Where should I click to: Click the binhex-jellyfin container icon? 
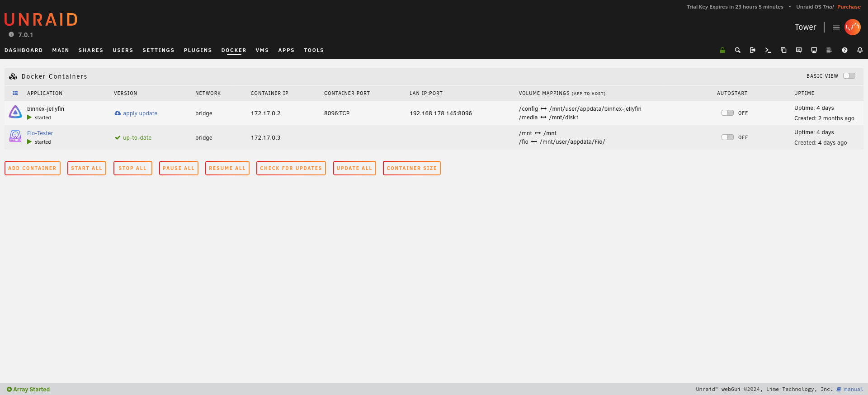(x=15, y=112)
